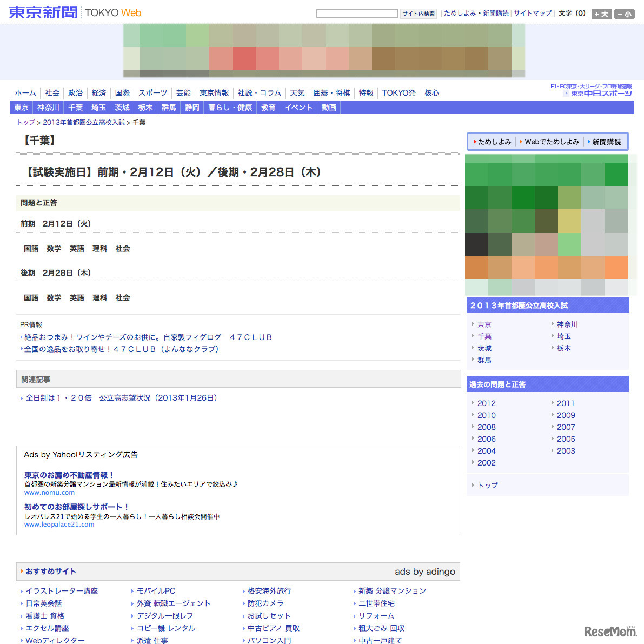Open past exams for 2002
This screenshot has height=644, width=644.
[486, 463]
